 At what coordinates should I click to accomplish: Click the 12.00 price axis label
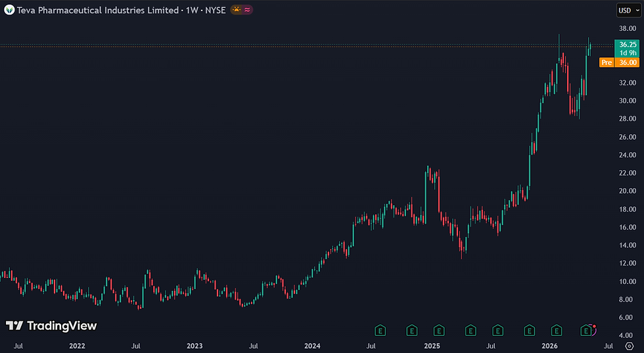coord(628,264)
